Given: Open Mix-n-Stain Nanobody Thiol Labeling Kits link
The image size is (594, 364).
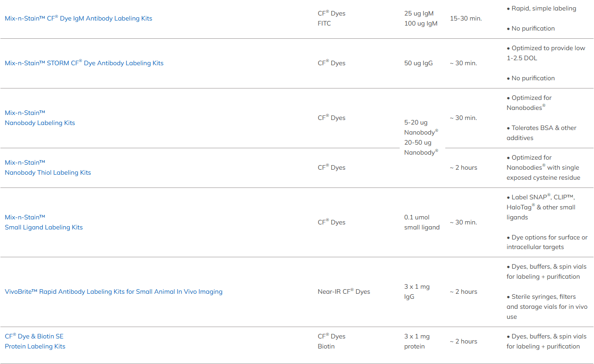Looking at the screenshot, I should [48, 172].
